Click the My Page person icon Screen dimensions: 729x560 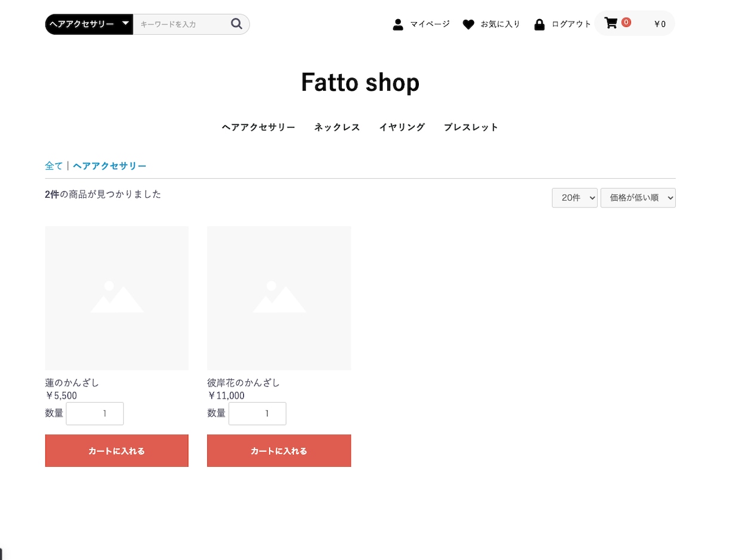tap(398, 25)
